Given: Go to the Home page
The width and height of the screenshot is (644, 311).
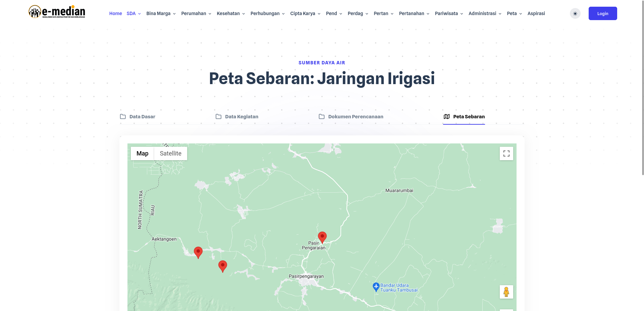Looking at the screenshot, I should pos(115,13).
